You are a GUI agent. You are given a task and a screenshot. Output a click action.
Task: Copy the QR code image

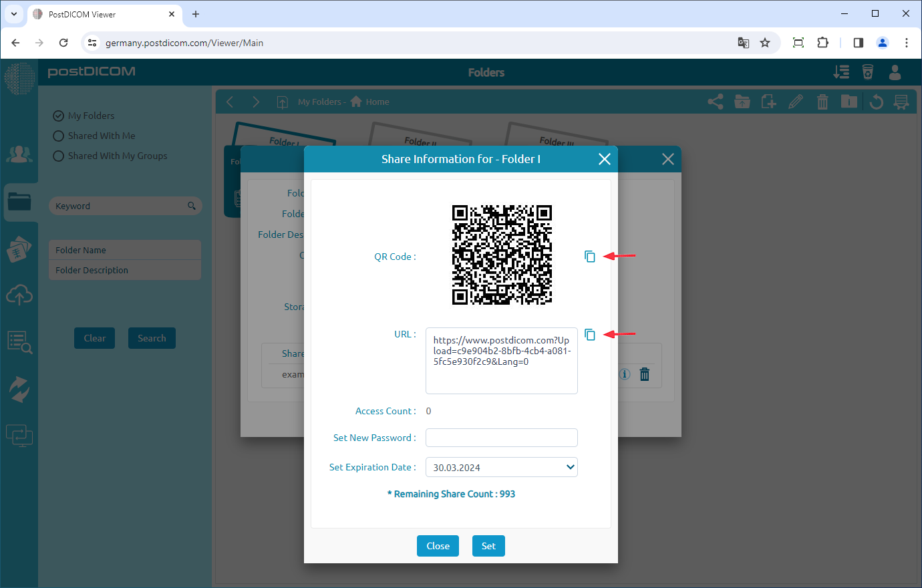pyautogui.click(x=589, y=257)
